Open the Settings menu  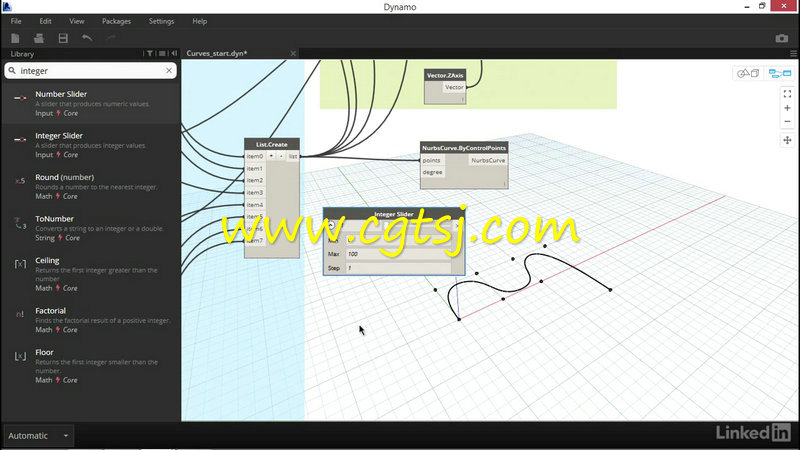(x=161, y=21)
